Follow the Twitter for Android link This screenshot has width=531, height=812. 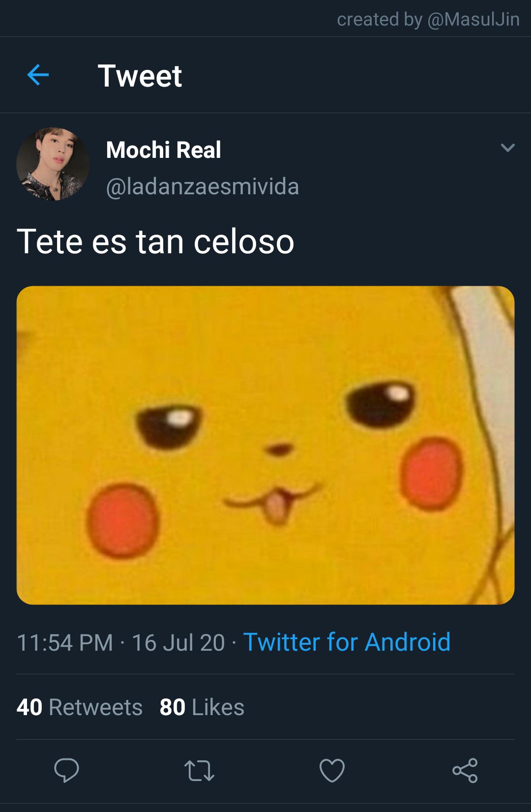pos(347,642)
